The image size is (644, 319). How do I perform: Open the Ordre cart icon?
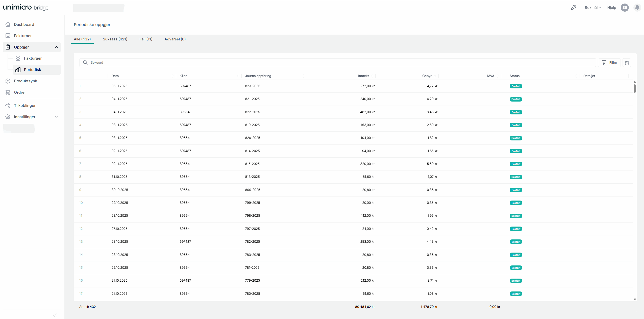tap(8, 92)
